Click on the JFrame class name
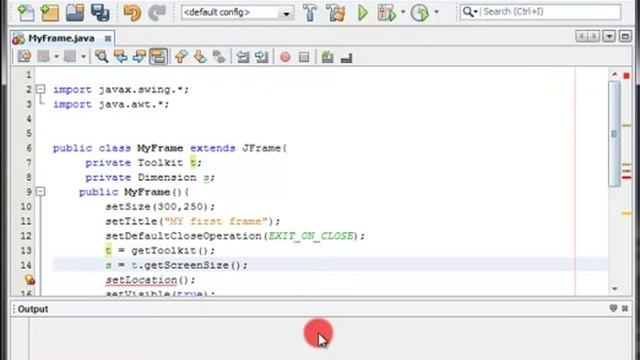Screen dimensions: 640x360 coord(261,148)
